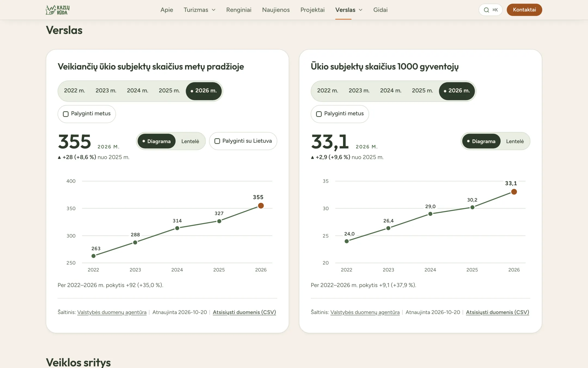Download left chart data as CSV
Image resolution: width=588 pixels, height=368 pixels.
pyautogui.click(x=244, y=312)
